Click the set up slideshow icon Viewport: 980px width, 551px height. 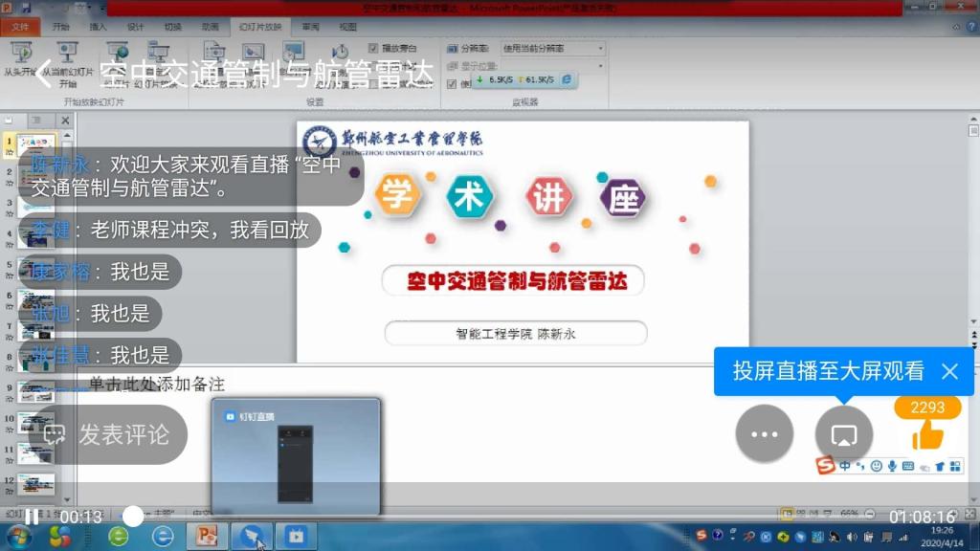pos(214,53)
